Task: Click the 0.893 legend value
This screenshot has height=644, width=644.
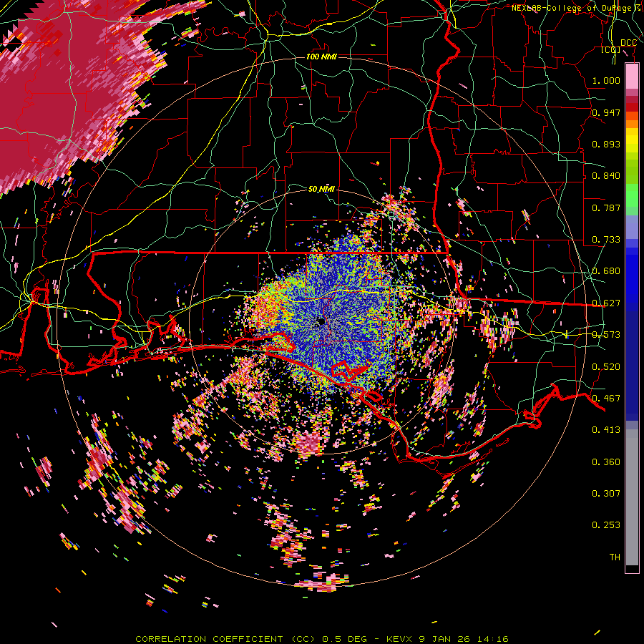Action: [x=606, y=144]
